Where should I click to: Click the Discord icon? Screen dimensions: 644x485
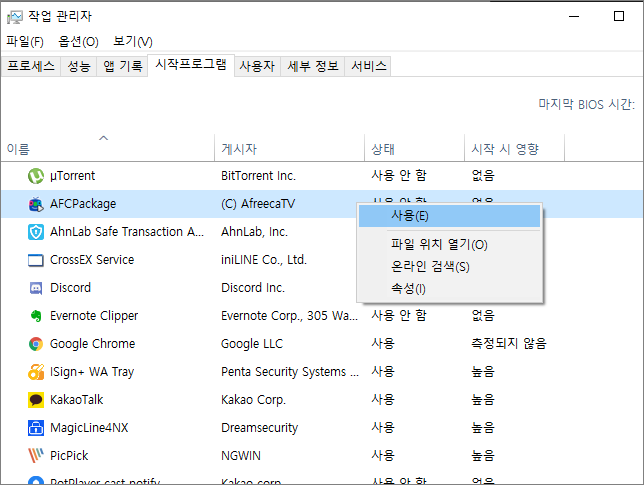point(36,288)
